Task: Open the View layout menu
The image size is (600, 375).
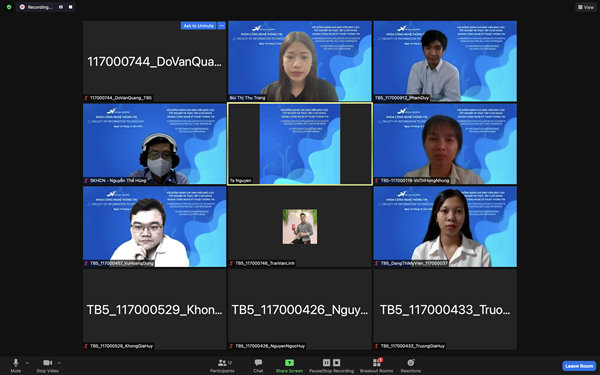Action: point(586,7)
